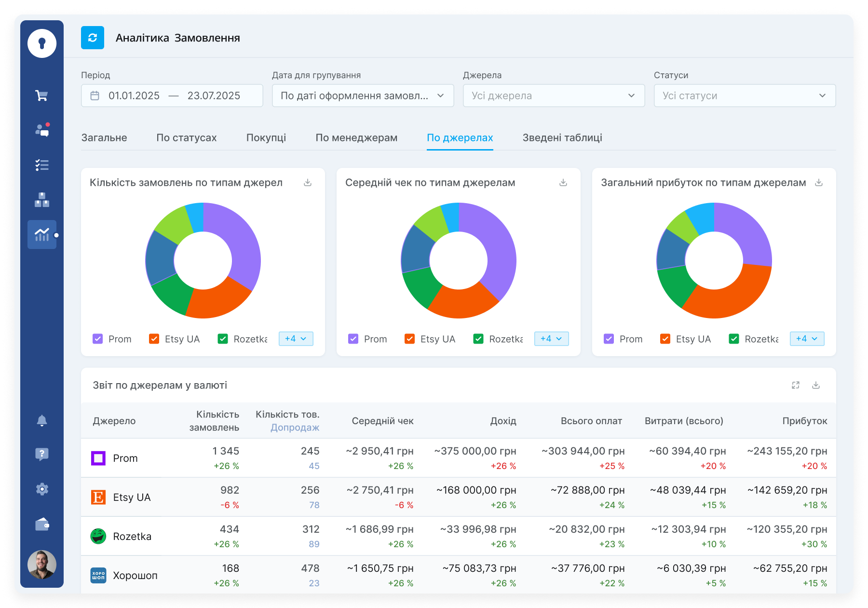Open the Статуси dropdown

tap(745, 96)
